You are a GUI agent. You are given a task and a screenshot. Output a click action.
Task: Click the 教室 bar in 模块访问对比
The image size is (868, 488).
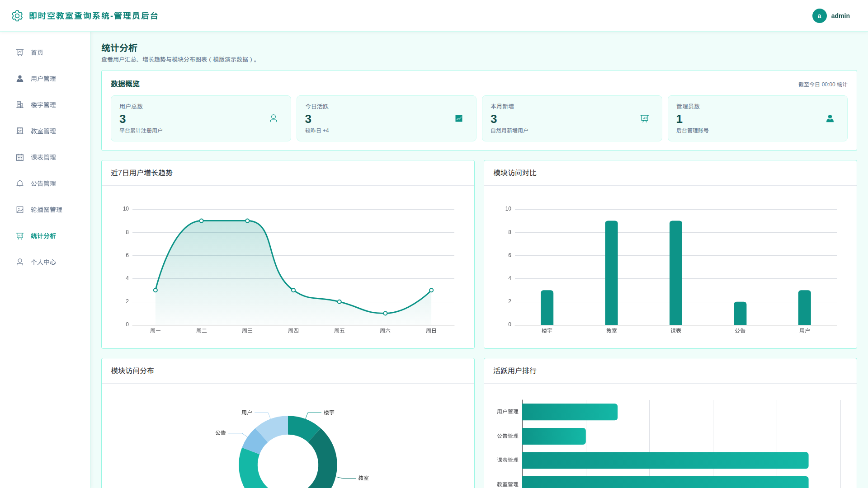coord(611,273)
